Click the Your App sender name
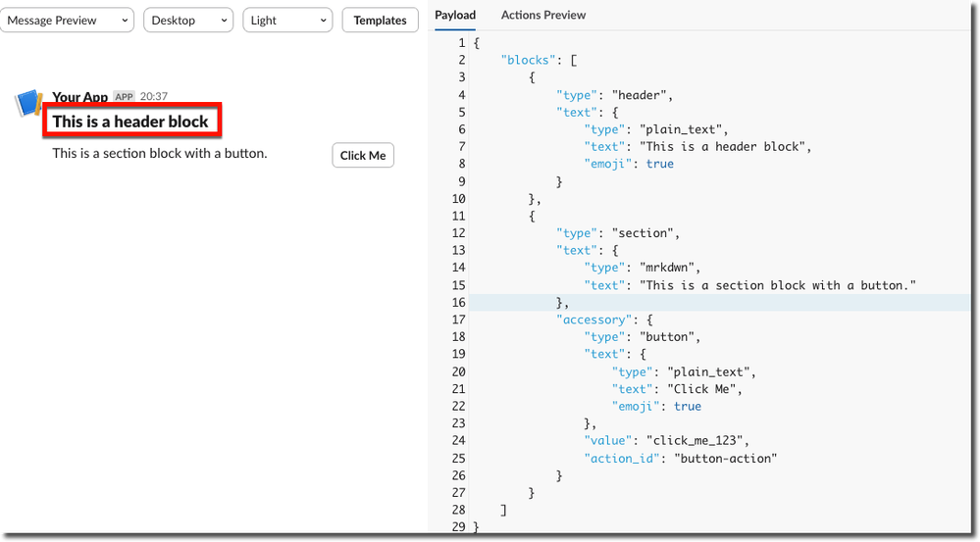Image resolution: width=980 pixels, height=542 pixels. pyautogui.click(x=79, y=97)
